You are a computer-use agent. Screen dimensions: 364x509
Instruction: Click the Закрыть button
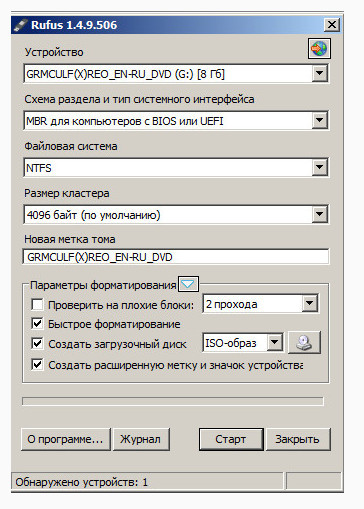298,439
